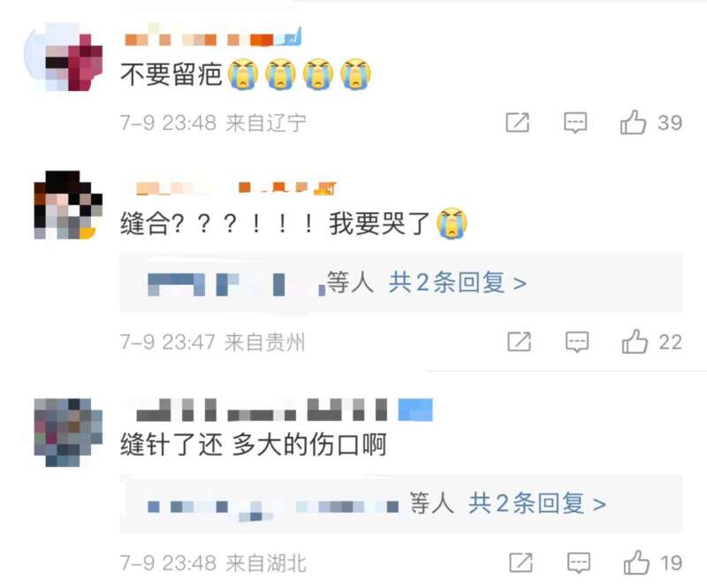Share the comment from 湖北
707x588 pixels.
521,562
